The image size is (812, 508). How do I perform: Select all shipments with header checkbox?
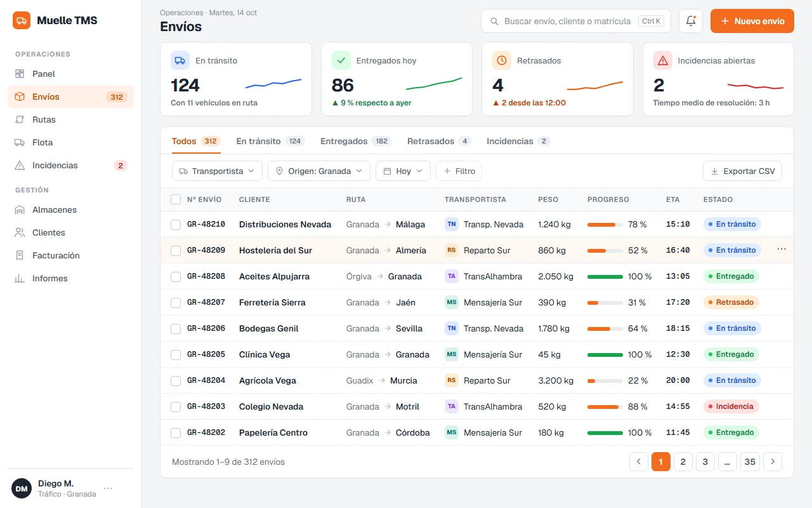coord(176,199)
